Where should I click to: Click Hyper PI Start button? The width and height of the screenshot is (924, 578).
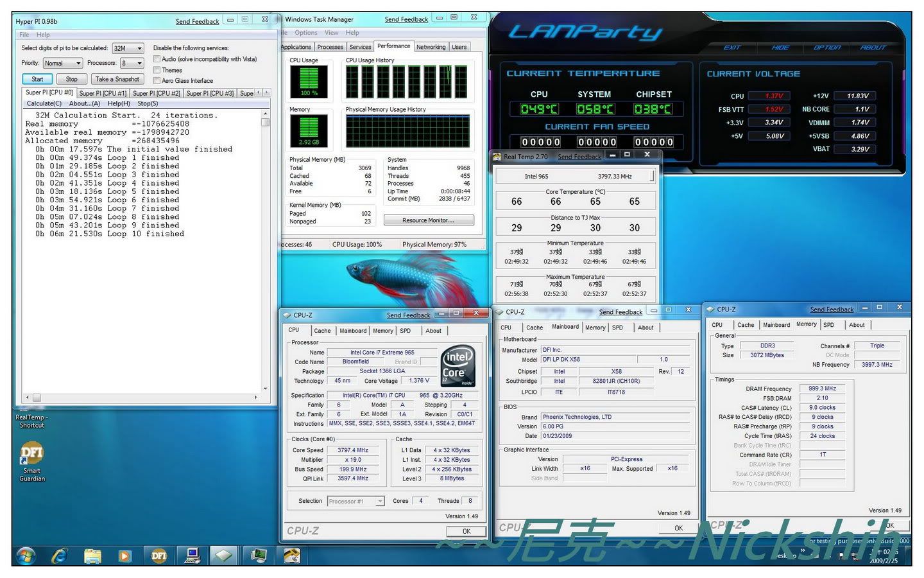click(37, 79)
